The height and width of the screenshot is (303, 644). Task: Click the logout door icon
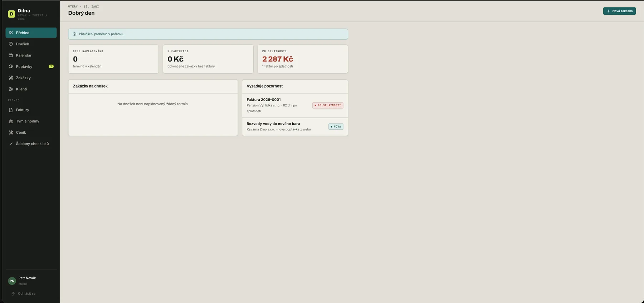[13, 294]
